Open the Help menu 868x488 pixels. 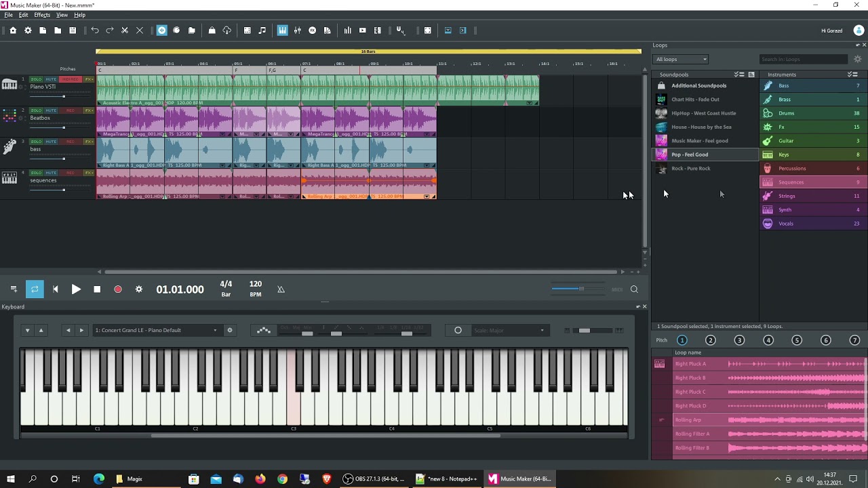79,15
